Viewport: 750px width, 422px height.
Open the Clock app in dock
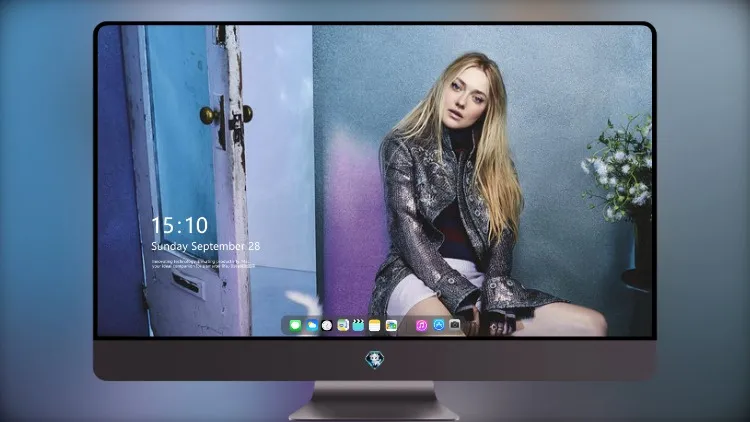327,326
